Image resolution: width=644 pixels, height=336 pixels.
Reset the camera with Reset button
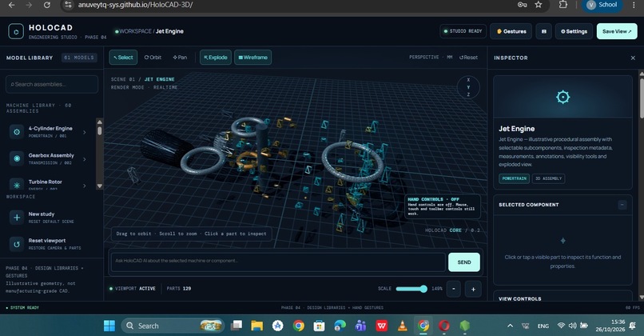469,58
